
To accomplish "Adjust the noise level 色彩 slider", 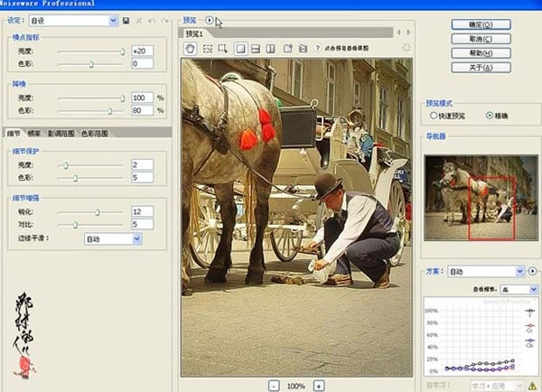I will tap(90, 64).
